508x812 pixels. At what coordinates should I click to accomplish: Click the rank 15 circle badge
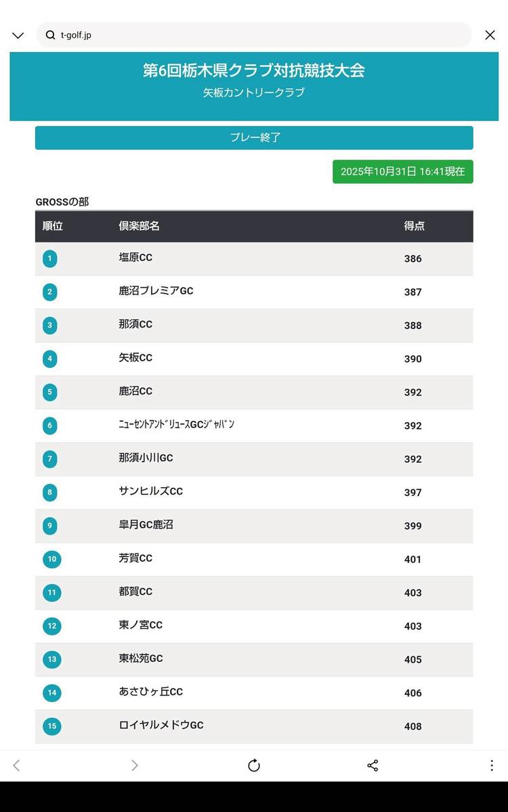coord(51,726)
